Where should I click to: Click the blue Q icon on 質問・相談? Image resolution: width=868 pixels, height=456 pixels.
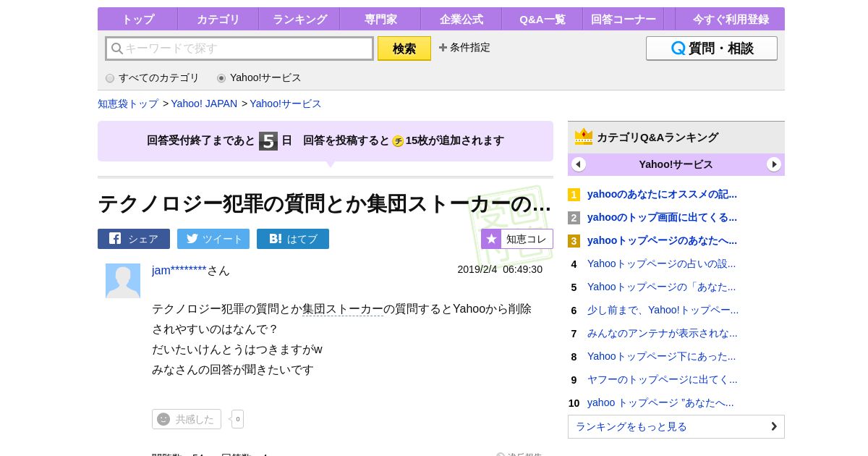tap(678, 48)
